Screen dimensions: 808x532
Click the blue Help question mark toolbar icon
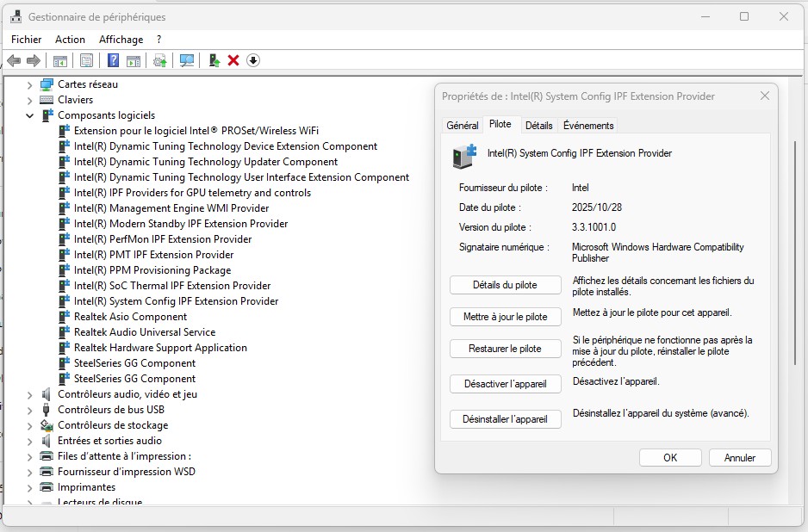point(113,60)
